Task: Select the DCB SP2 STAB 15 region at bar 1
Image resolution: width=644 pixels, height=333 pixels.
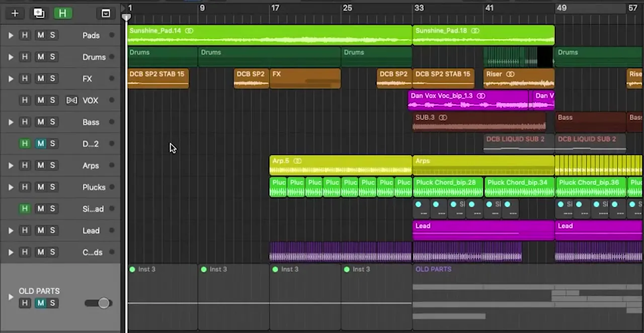Action: [158, 78]
